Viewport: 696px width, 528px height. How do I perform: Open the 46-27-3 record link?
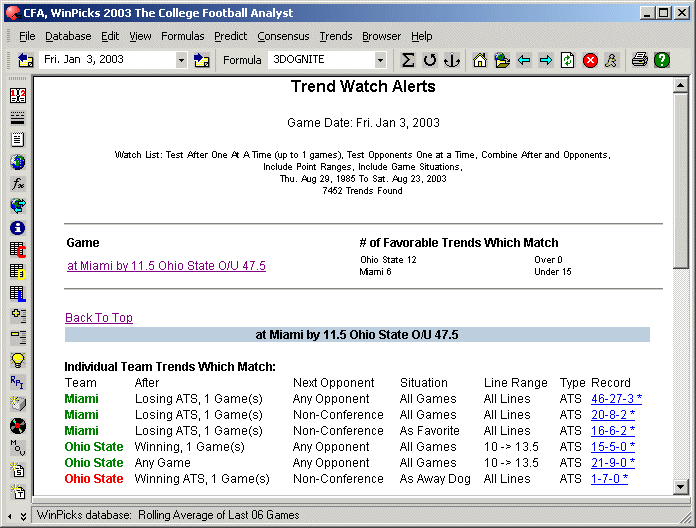coord(616,398)
